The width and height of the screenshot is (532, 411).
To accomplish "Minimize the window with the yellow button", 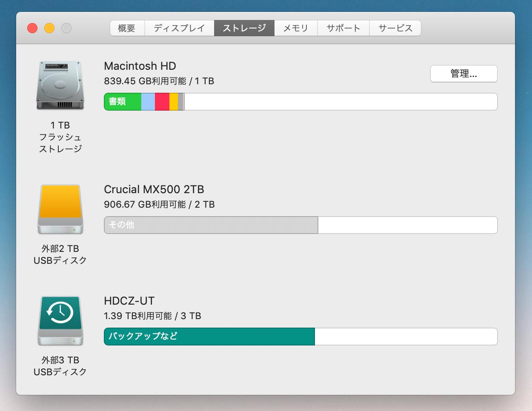I will (49, 28).
